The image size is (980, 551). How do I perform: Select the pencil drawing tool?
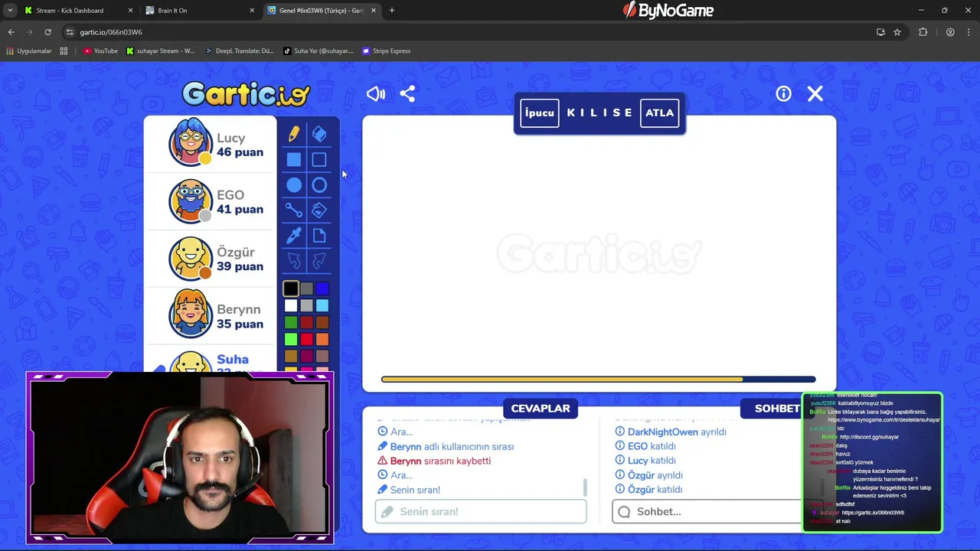point(294,134)
